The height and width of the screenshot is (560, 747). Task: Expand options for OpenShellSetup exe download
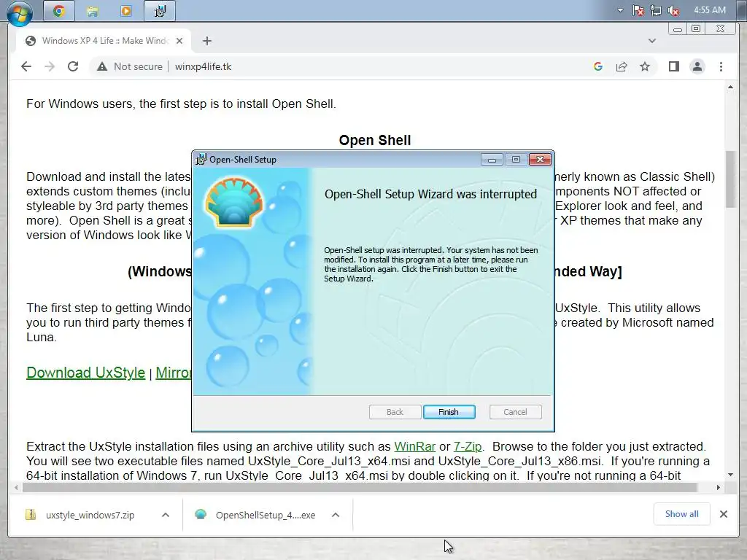click(336, 515)
